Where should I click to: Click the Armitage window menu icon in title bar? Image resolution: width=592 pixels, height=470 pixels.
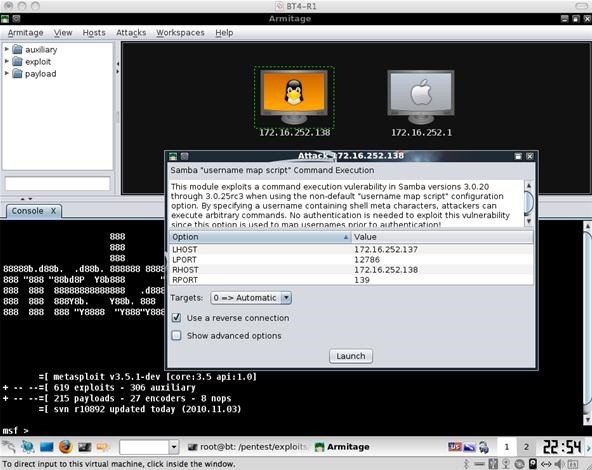5,18
